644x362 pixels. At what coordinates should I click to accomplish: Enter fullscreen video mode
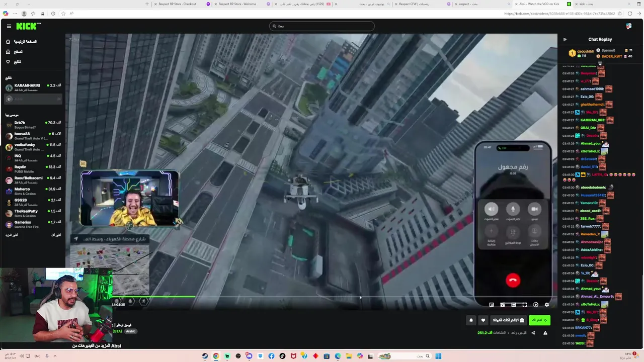point(525,305)
